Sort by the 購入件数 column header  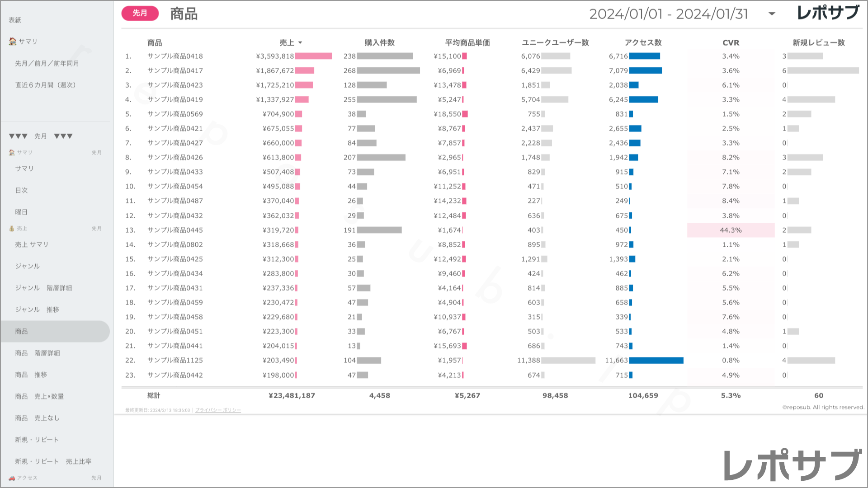click(x=380, y=42)
